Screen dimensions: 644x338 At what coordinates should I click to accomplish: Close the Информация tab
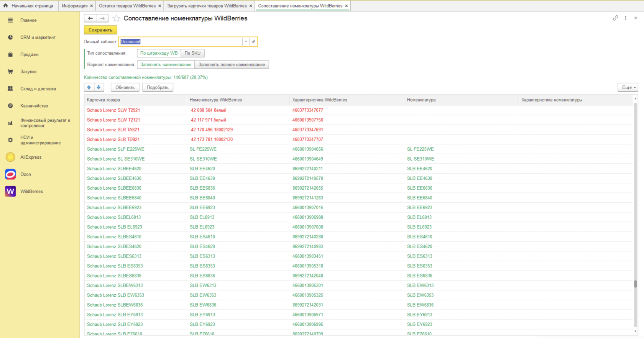pyautogui.click(x=91, y=6)
